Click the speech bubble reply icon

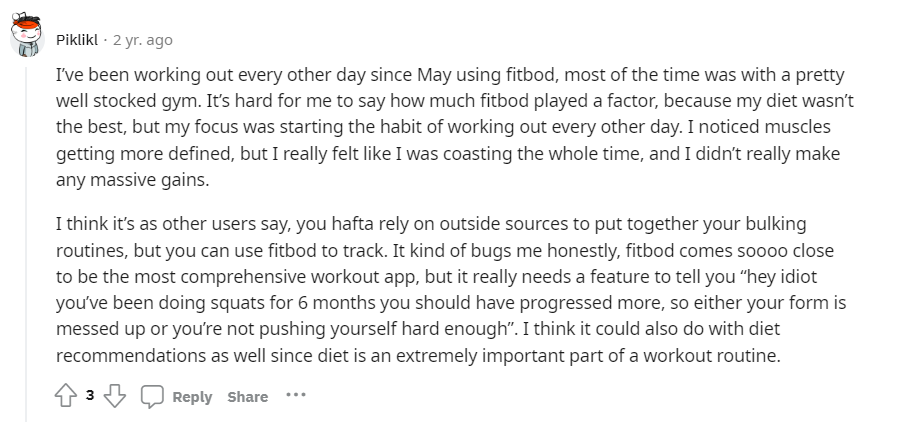(x=152, y=396)
